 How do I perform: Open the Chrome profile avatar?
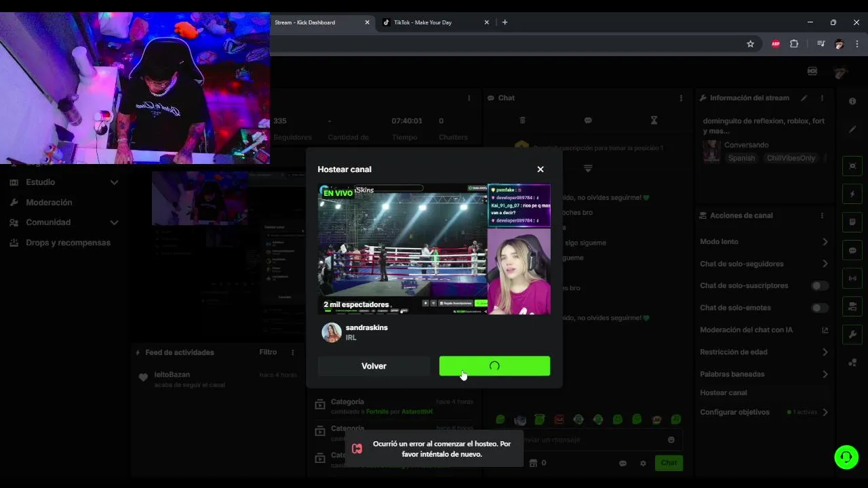tap(840, 44)
